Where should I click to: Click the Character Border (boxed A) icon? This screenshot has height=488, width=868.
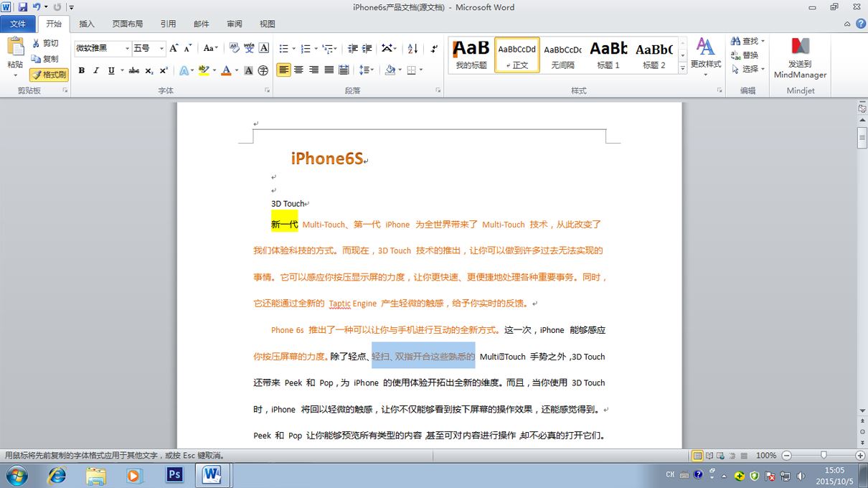coord(264,48)
